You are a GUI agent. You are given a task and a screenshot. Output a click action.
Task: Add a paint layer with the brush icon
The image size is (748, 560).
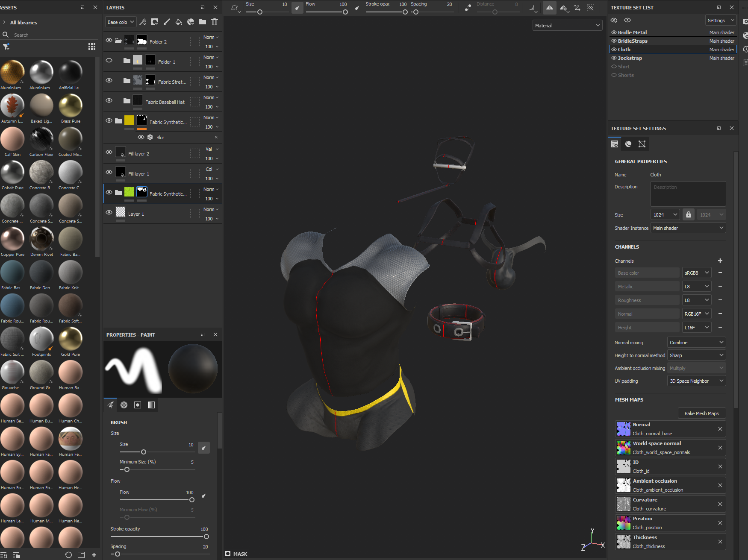point(167,22)
